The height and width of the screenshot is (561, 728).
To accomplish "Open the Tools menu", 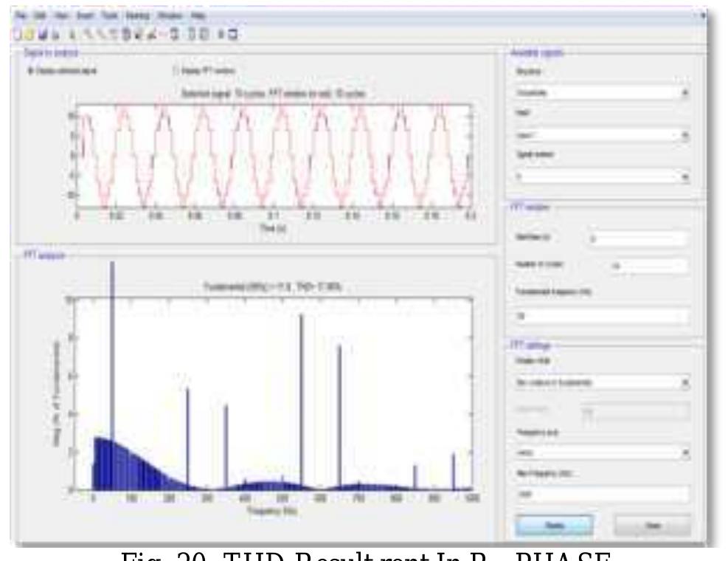I will pyautogui.click(x=110, y=16).
